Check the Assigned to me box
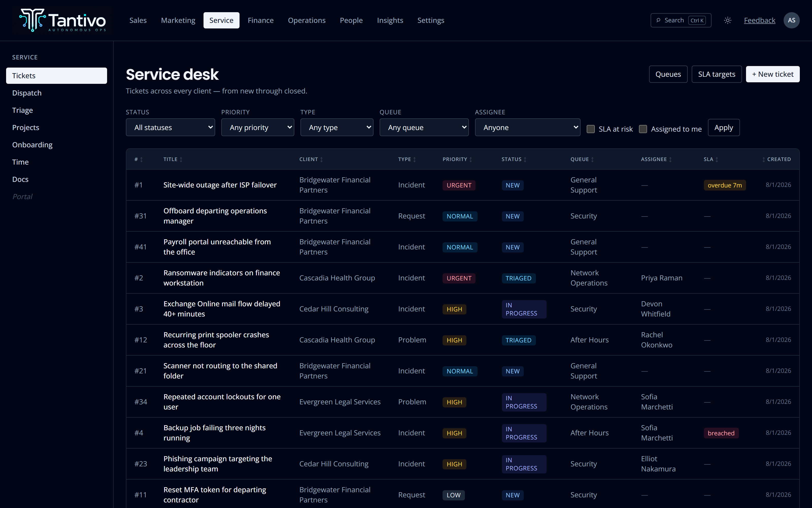 tap(643, 129)
